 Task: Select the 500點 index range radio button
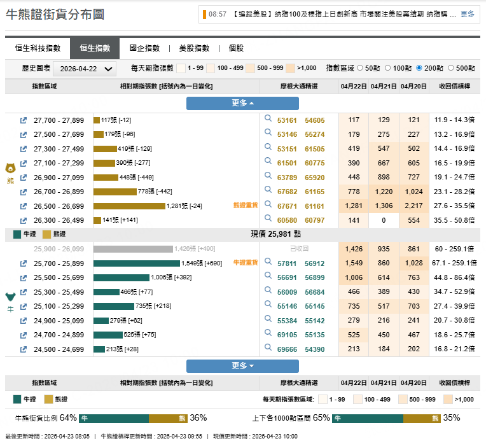point(451,68)
